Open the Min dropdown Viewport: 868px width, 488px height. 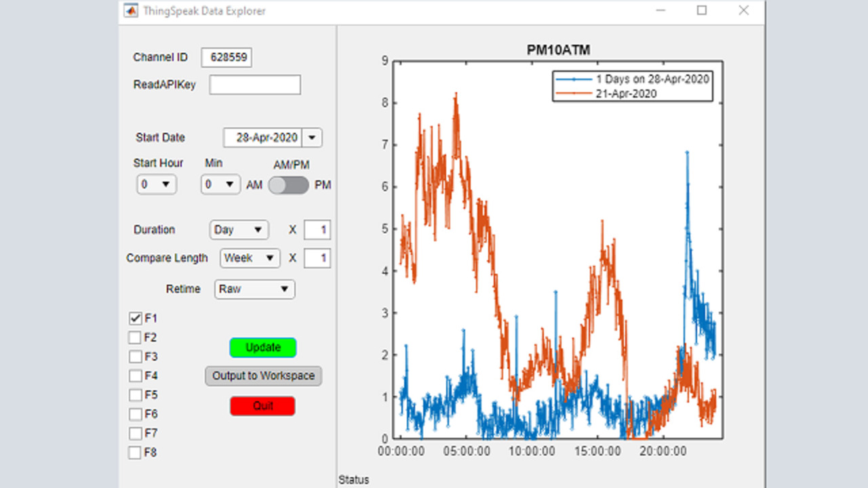(x=220, y=184)
